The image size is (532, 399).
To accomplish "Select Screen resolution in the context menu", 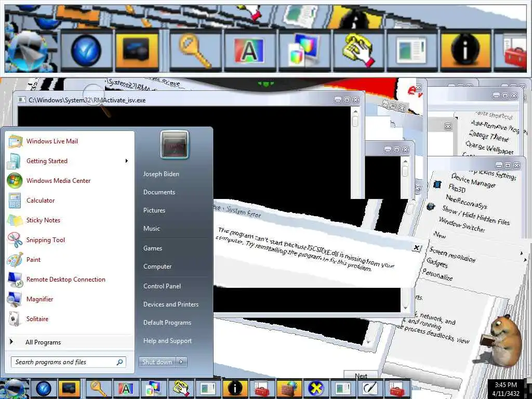I will (x=453, y=255).
